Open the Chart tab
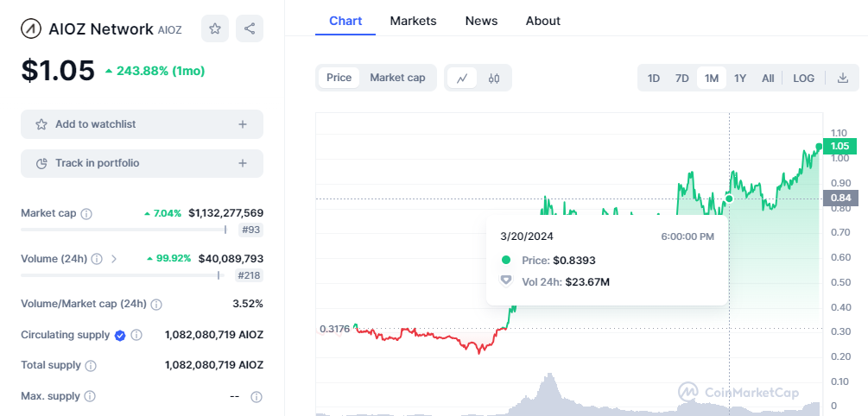The width and height of the screenshot is (868, 416). 345,21
